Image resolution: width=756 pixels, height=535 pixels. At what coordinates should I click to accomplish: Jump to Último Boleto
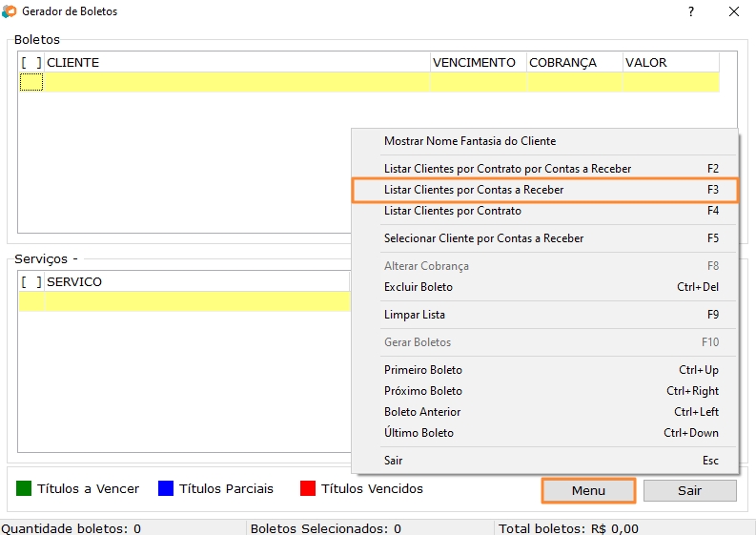(x=544, y=433)
